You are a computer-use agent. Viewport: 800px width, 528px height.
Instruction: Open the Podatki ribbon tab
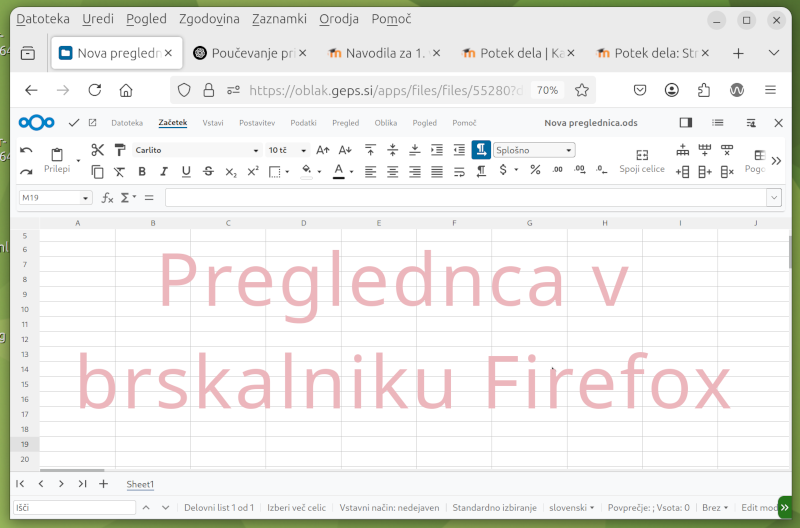pyautogui.click(x=303, y=123)
